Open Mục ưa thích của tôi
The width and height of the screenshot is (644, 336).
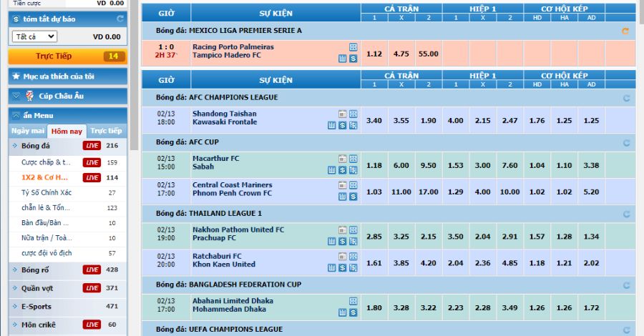click(x=59, y=76)
